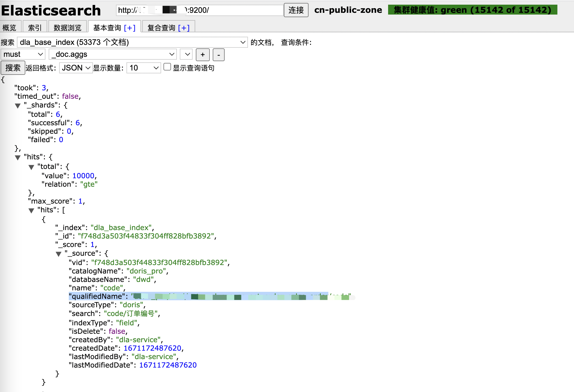This screenshot has height=392, width=574.
Task: Remove query condition with minus button
Action: point(219,55)
